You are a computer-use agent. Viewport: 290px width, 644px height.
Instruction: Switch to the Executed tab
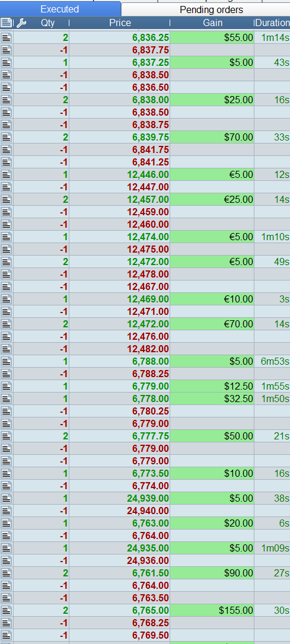click(60, 9)
